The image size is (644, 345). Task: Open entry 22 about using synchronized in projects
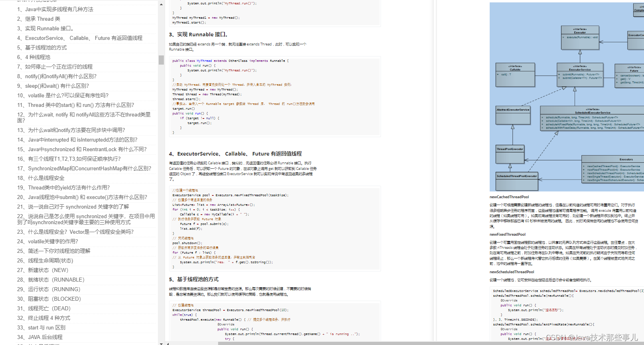click(x=86, y=219)
